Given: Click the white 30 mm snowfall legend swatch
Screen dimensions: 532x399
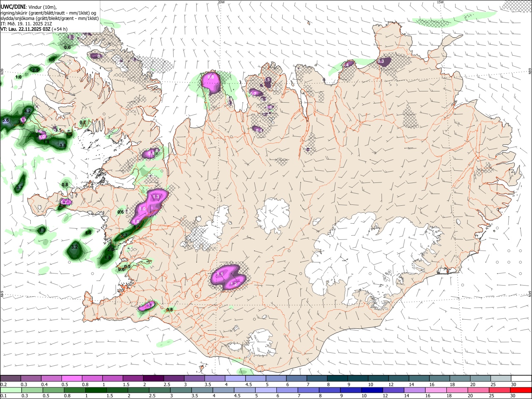Looking at the screenshot, I should [521, 379].
